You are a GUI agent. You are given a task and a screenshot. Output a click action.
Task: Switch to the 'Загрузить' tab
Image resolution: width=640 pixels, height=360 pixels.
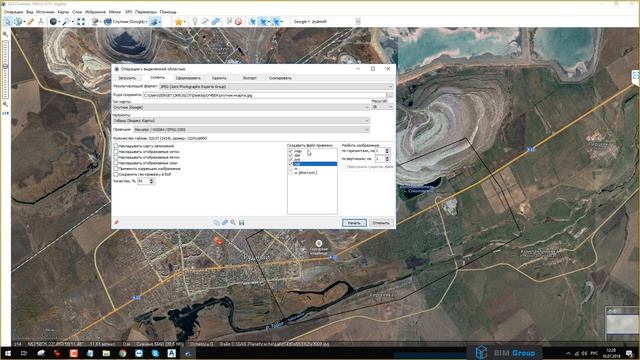[x=127, y=78]
